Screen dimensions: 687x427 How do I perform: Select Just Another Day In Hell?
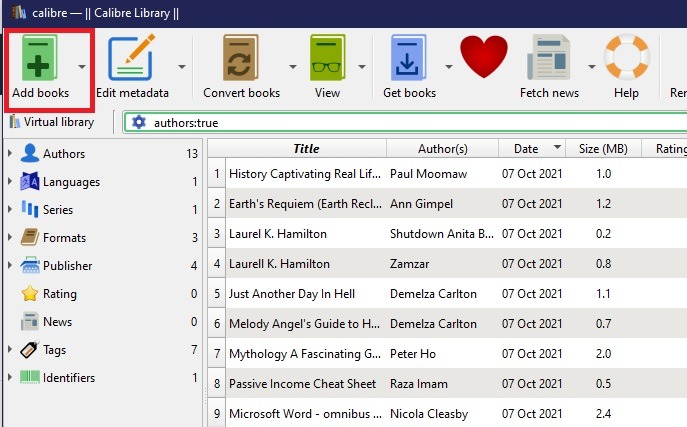[x=292, y=293]
